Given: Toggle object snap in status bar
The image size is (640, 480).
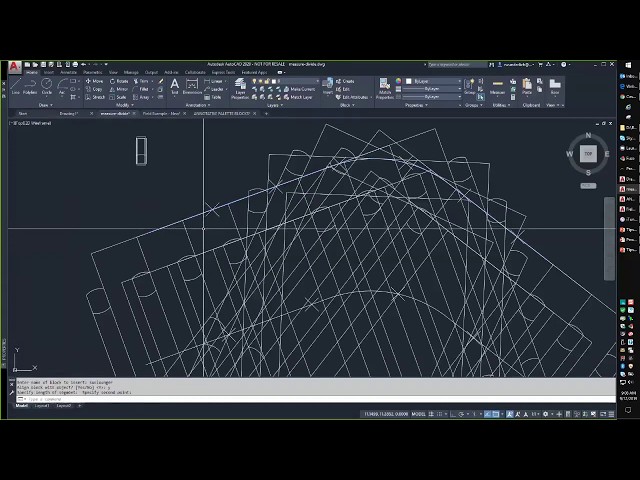Looking at the screenshot, I should coord(496,414).
